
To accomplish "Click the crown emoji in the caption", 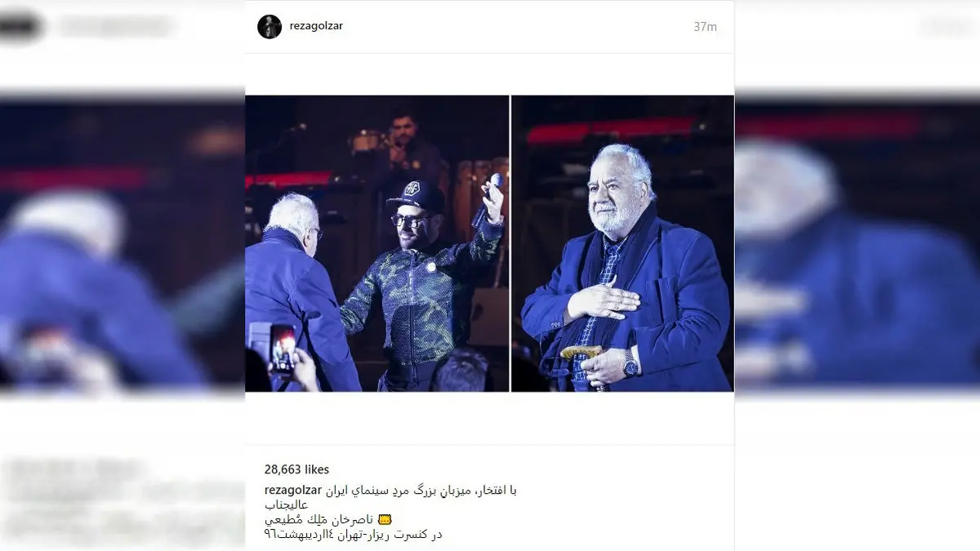I will coord(387,519).
